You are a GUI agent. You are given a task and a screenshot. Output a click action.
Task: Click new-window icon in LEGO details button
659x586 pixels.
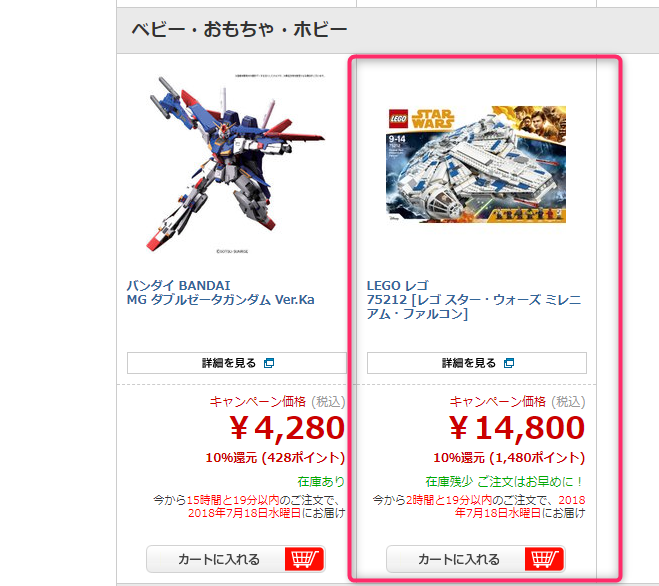click(x=509, y=363)
